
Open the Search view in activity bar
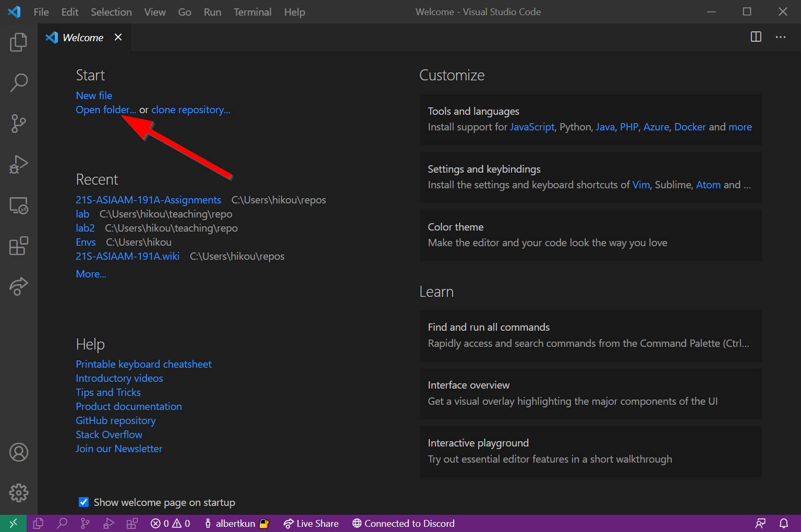click(x=19, y=82)
